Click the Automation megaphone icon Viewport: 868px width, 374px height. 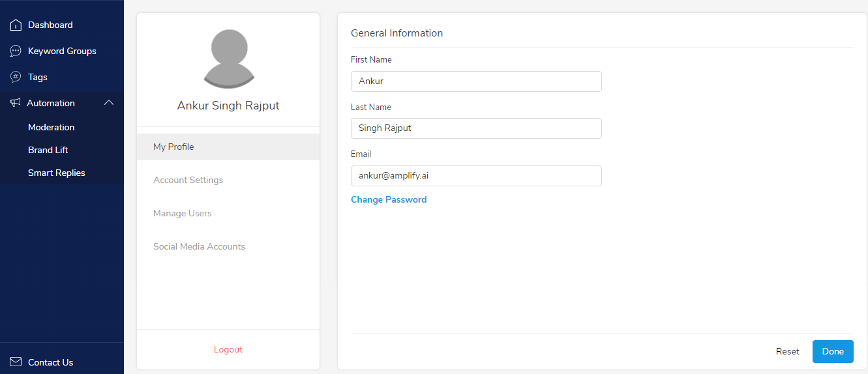point(16,103)
